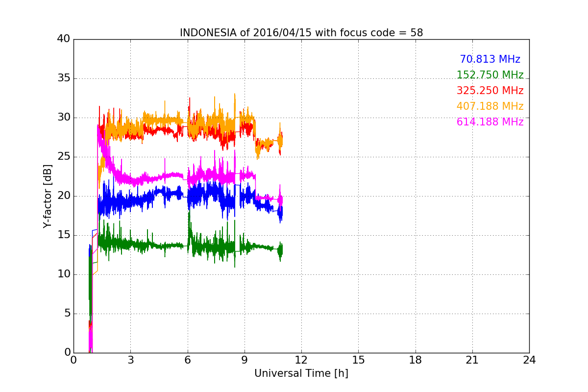Click x-axis tick label 21
The width and height of the screenshot is (588, 392).
(472, 360)
